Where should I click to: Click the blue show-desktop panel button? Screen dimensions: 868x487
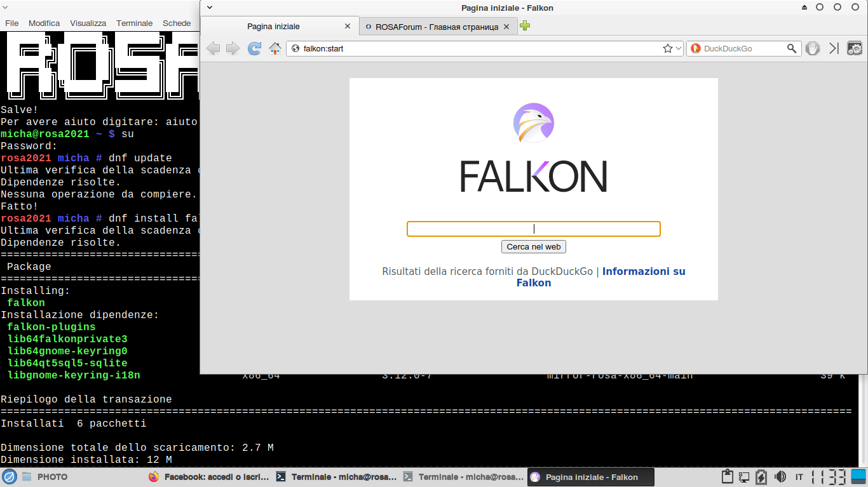coord(858,477)
